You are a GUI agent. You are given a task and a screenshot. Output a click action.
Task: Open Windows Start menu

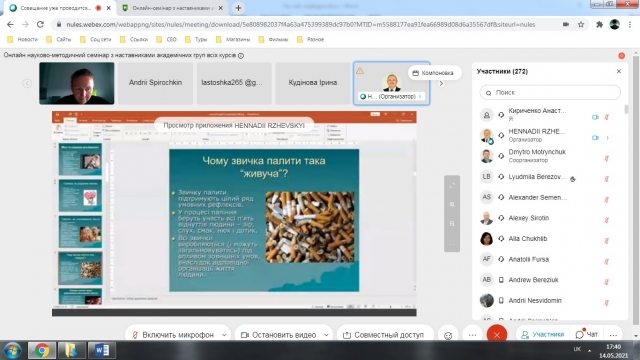click(13, 350)
